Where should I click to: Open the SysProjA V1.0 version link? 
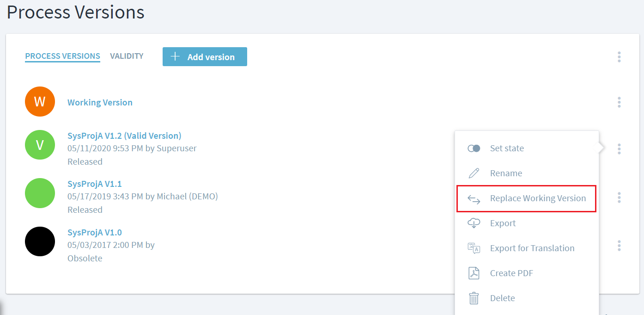pos(95,233)
